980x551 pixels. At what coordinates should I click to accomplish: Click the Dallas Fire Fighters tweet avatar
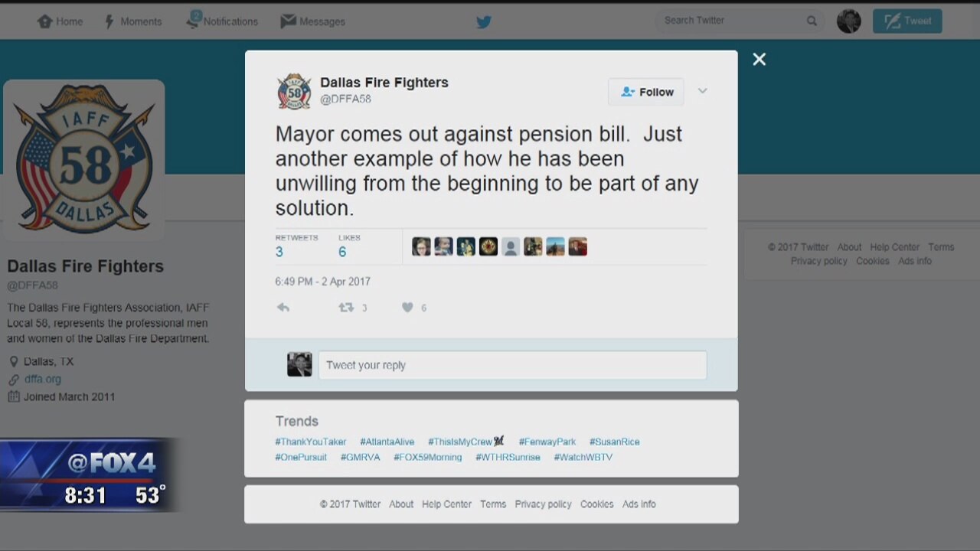pos(294,91)
